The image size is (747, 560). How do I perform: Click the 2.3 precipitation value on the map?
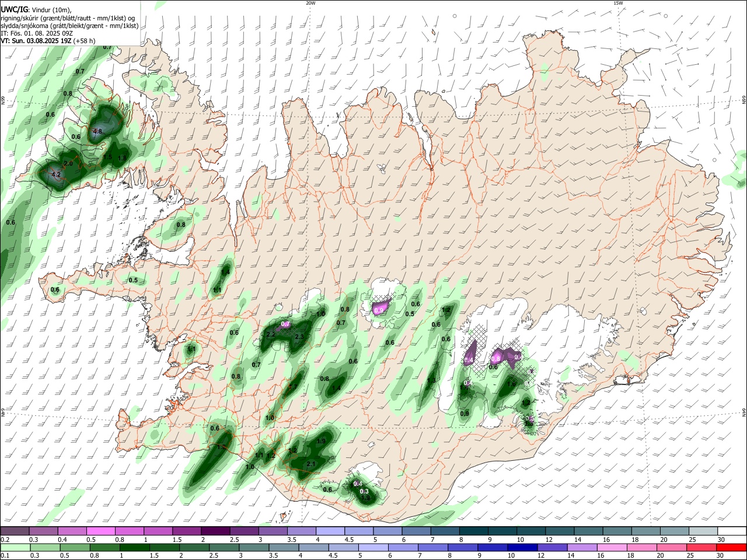[300, 337]
